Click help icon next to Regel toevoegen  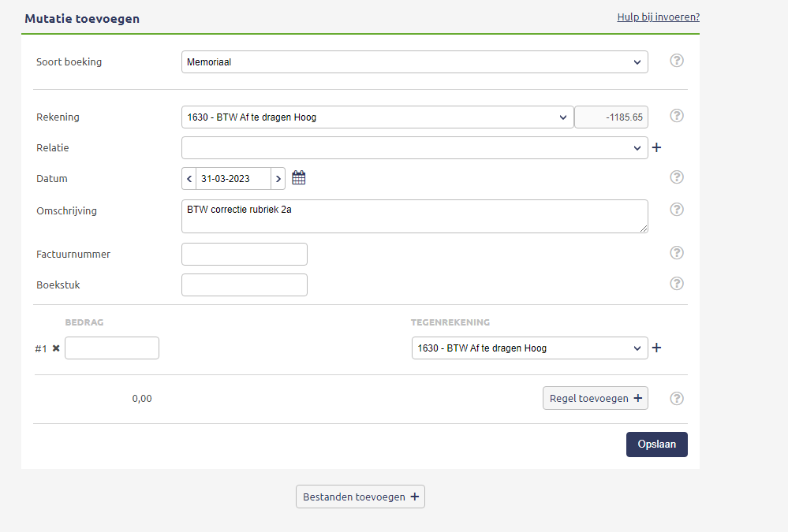click(x=677, y=398)
